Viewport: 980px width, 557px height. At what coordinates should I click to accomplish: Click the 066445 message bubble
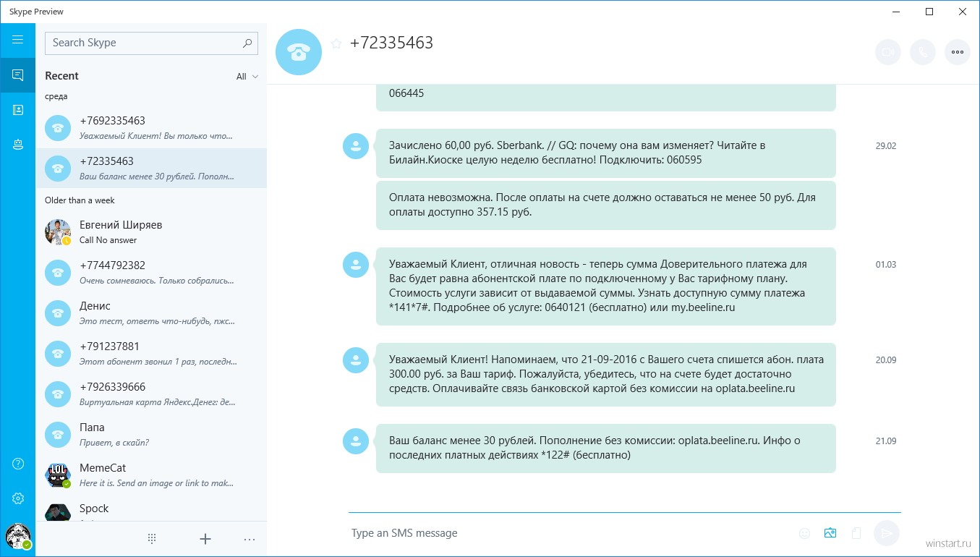pos(606,98)
